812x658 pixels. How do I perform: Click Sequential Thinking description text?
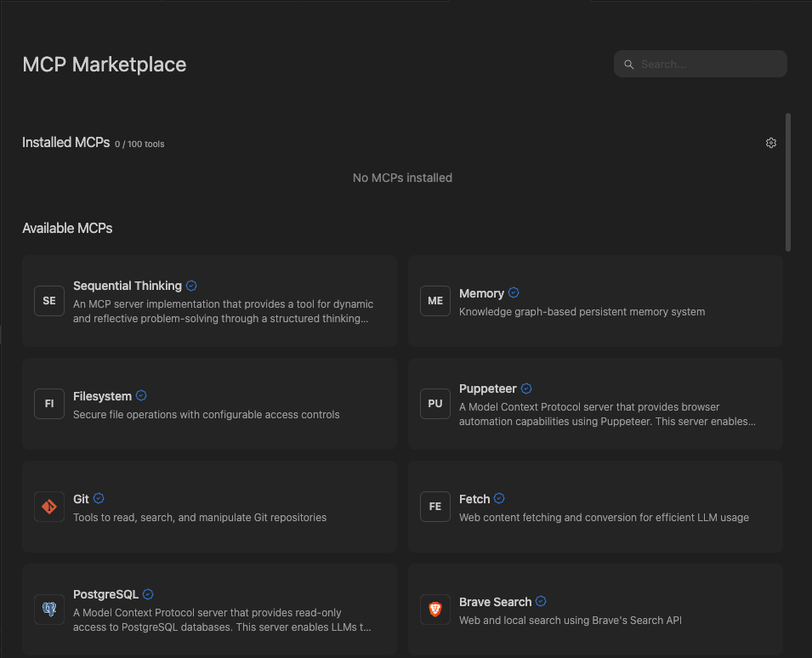tap(224, 311)
